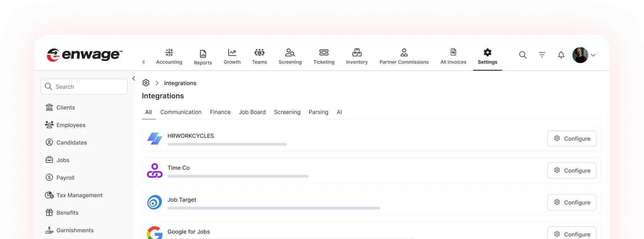Open the Inventory module icon

click(x=357, y=53)
